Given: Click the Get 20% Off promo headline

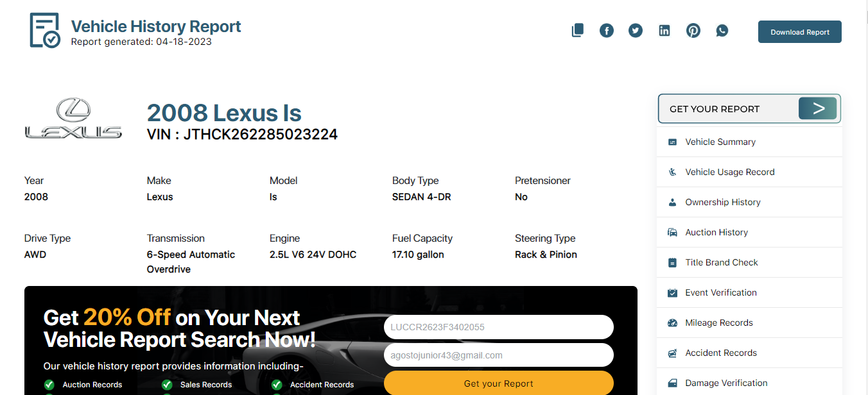Looking at the screenshot, I should pos(180,328).
